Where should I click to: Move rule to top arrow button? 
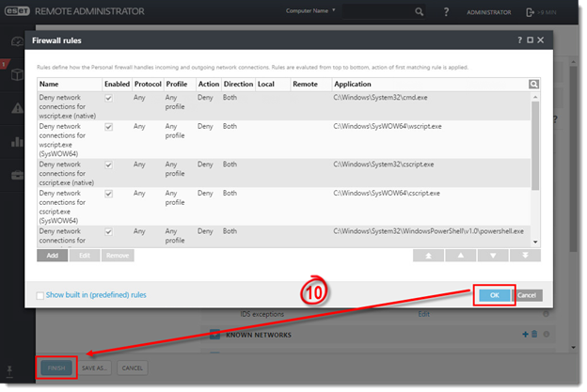coord(428,256)
